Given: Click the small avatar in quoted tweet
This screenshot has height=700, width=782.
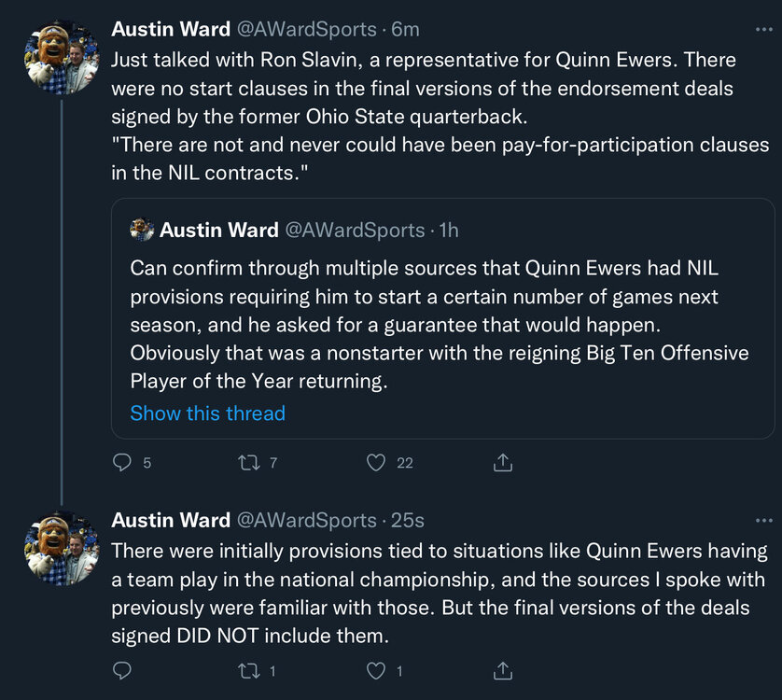Looking at the screenshot, I should coord(142,230).
